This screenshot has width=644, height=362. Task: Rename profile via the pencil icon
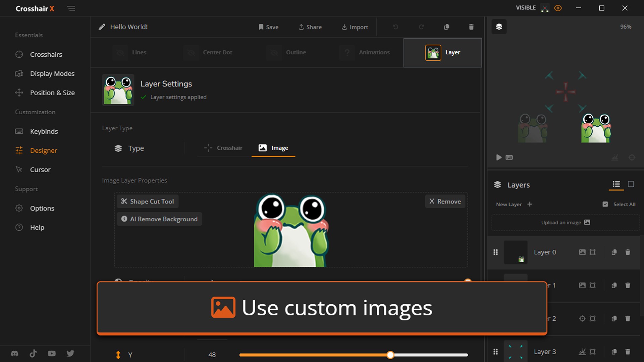[x=102, y=26]
